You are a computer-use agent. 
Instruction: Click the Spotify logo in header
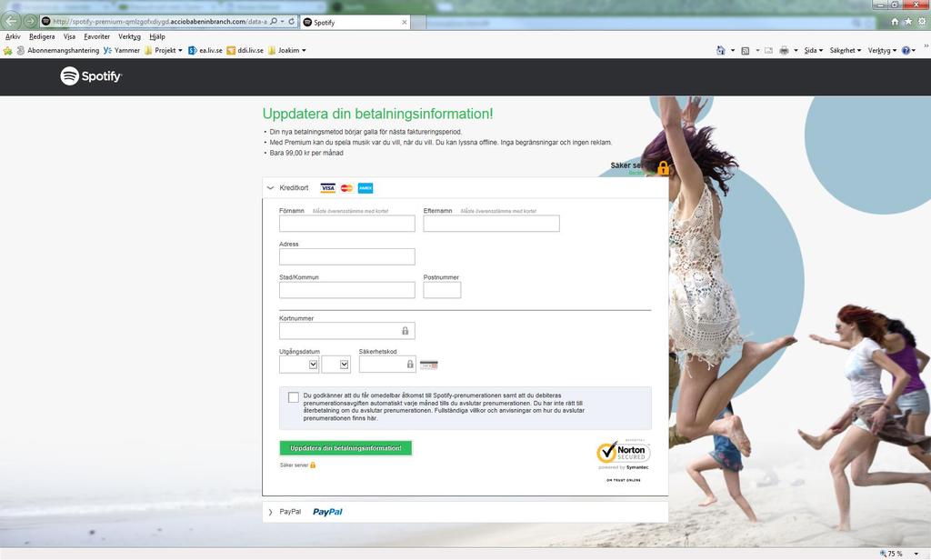91,76
